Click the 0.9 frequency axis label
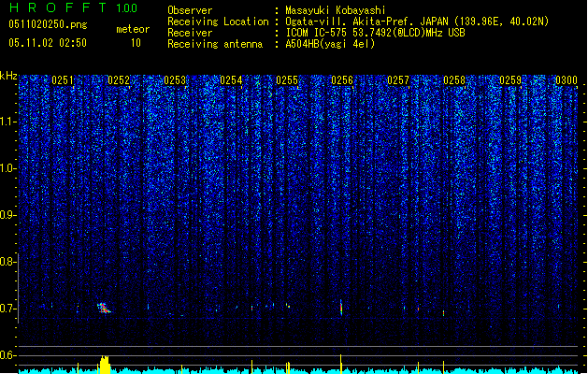 tap(8, 215)
